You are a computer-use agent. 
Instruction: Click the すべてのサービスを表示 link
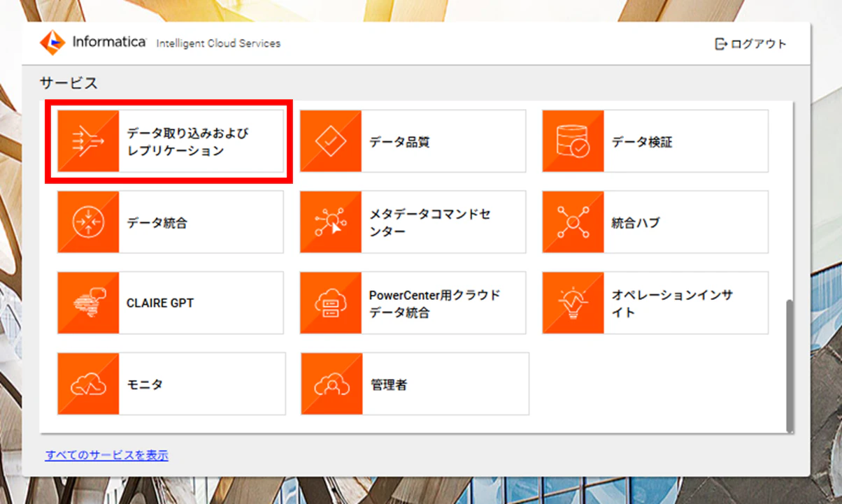(106, 455)
